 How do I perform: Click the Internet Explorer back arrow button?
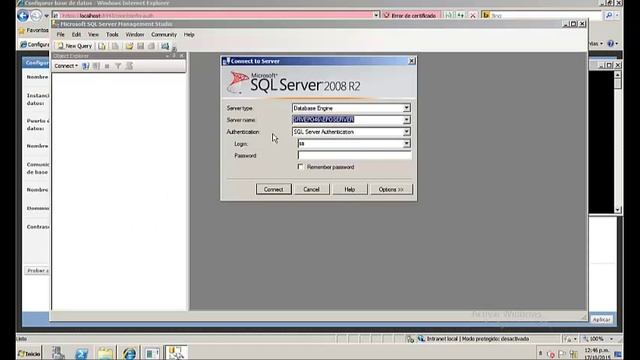pyautogui.click(x=23, y=16)
